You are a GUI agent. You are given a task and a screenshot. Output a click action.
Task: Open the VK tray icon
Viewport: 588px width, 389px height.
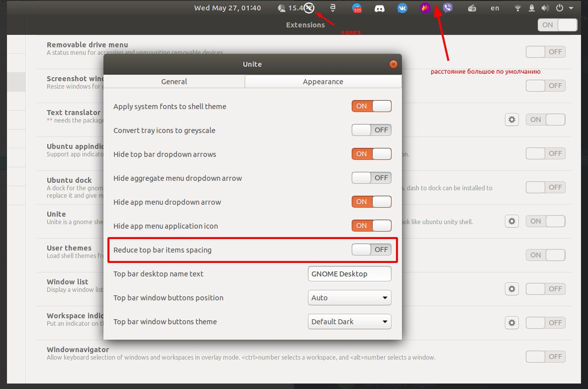pos(402,8)
